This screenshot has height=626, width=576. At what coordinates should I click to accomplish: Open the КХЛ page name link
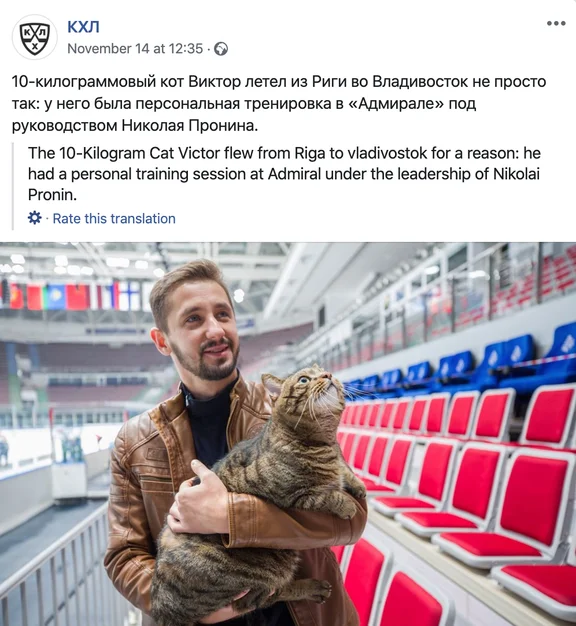coord(83,27)
